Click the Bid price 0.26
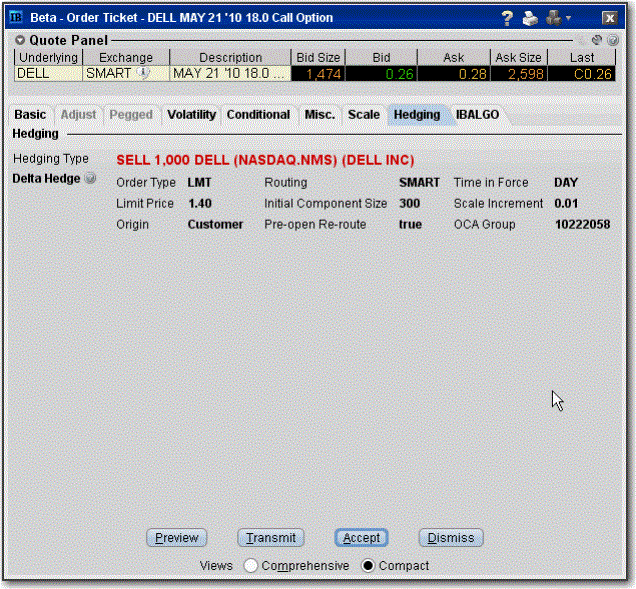636x589 pixels. (x=381, y=74)
